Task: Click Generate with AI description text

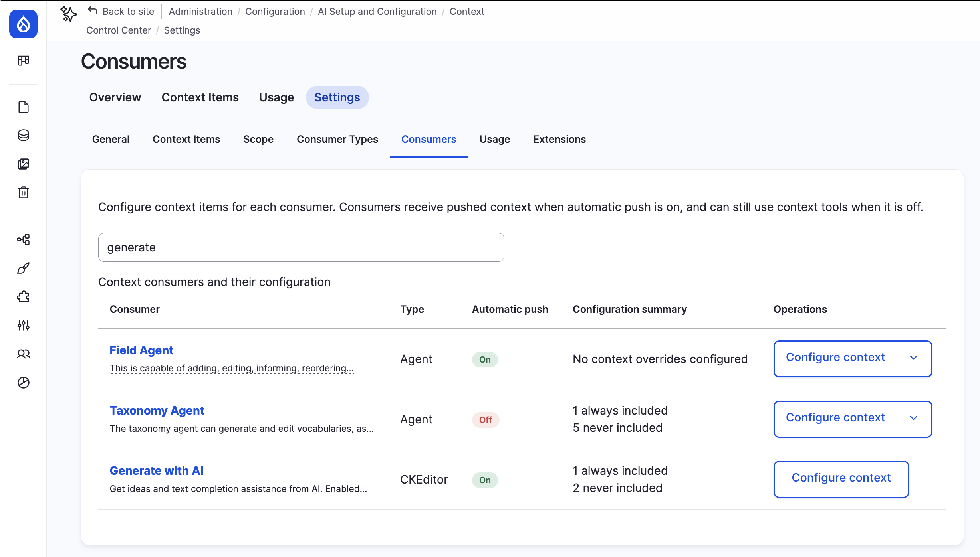Action: [238, 489]
